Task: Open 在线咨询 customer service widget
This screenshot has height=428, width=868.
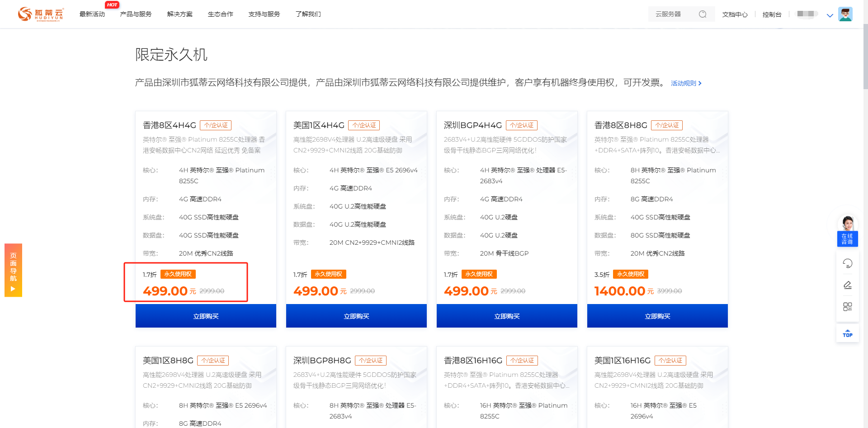Action: pyautogui.click(x=848, y=231)
